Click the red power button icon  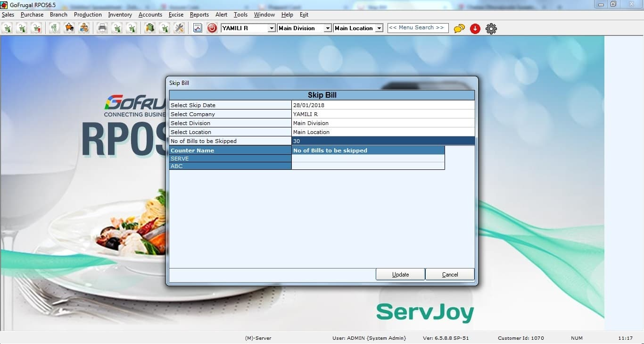point(212,28)
